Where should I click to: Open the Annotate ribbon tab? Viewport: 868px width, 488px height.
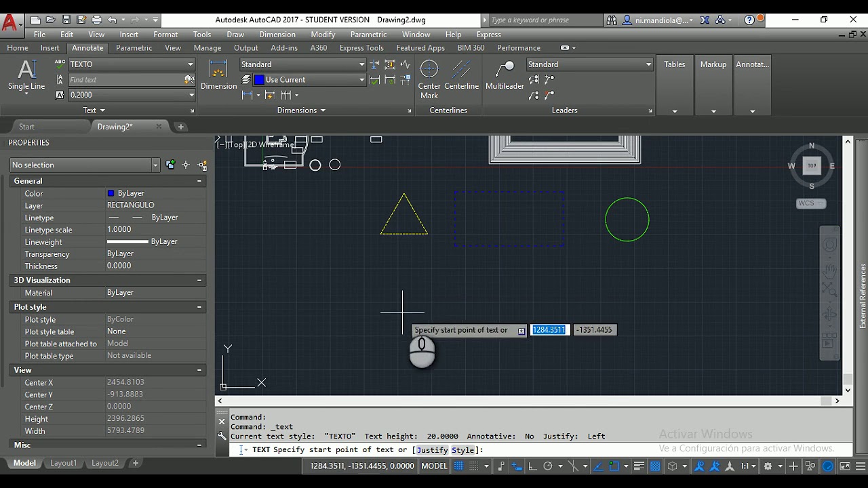coord(87,48)
